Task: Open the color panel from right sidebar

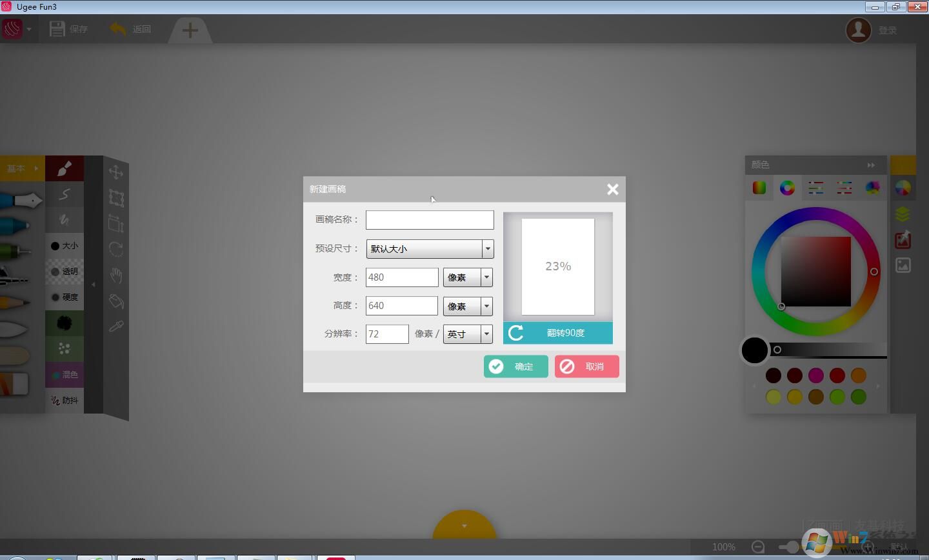Action: (903, 188)
